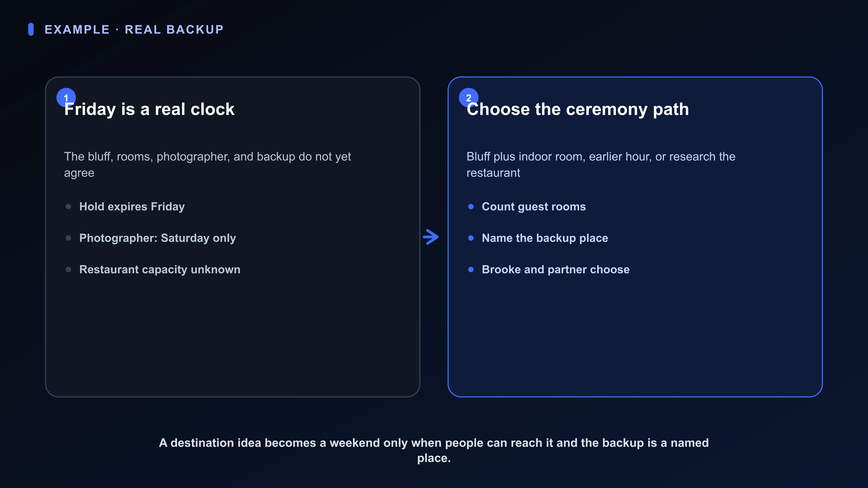This screenshot has height=488, width=868.
Task: Select the 'Choose the ceremony path' heading
Action: (578, 109)
